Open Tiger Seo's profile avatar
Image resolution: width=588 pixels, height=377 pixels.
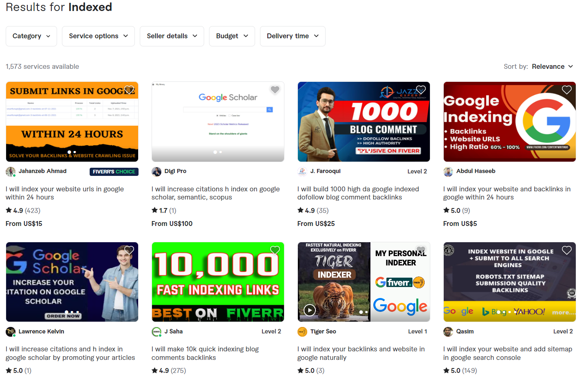coord(302,332)
